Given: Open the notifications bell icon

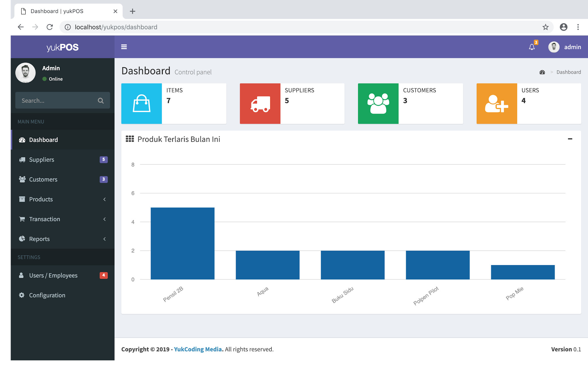Looking at the screenshot, I should pyautogui.click(x=532, y=47).
